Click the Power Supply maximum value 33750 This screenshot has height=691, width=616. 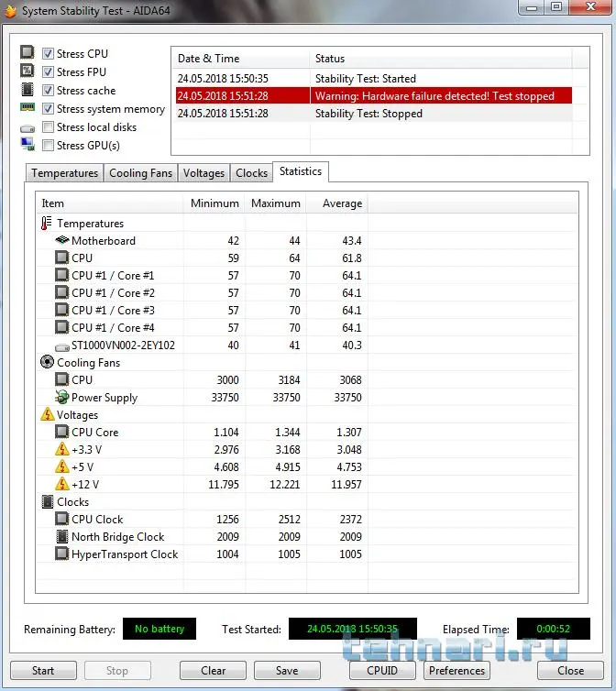click(x=286, y=397)
